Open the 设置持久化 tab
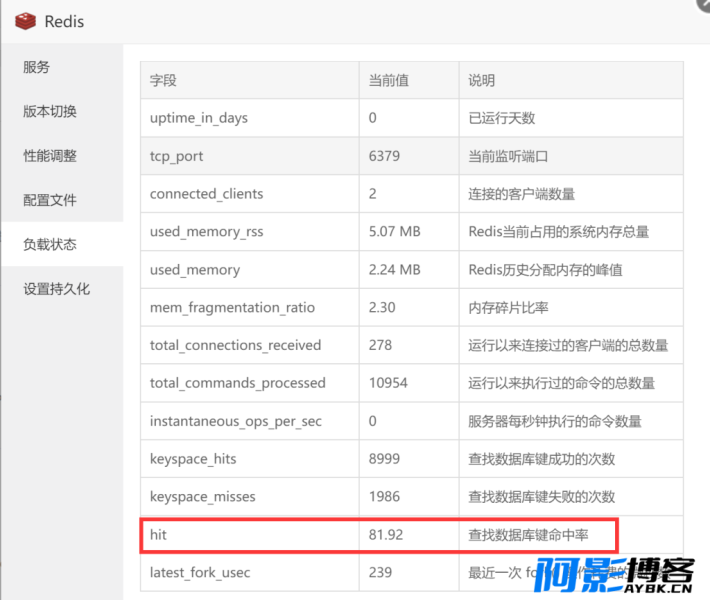The width and height of the screenshot is (710, 600). click(x=57, y=288)
